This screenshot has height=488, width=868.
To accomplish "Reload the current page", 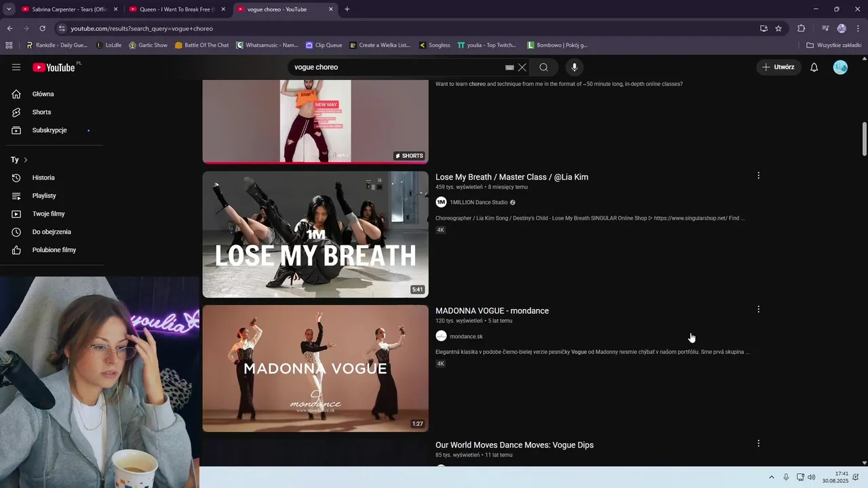I will click(42, 28).
